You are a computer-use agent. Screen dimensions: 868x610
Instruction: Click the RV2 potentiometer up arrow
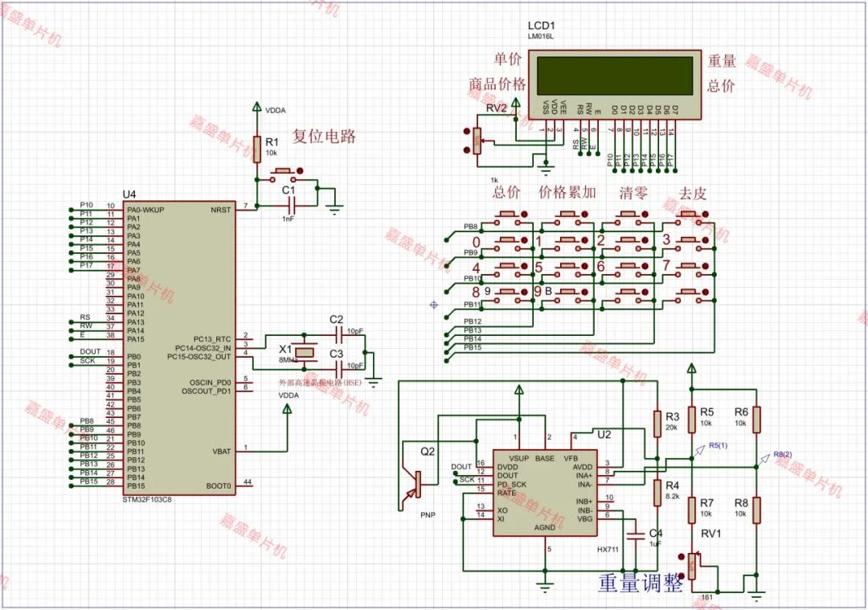coord(467,133)
